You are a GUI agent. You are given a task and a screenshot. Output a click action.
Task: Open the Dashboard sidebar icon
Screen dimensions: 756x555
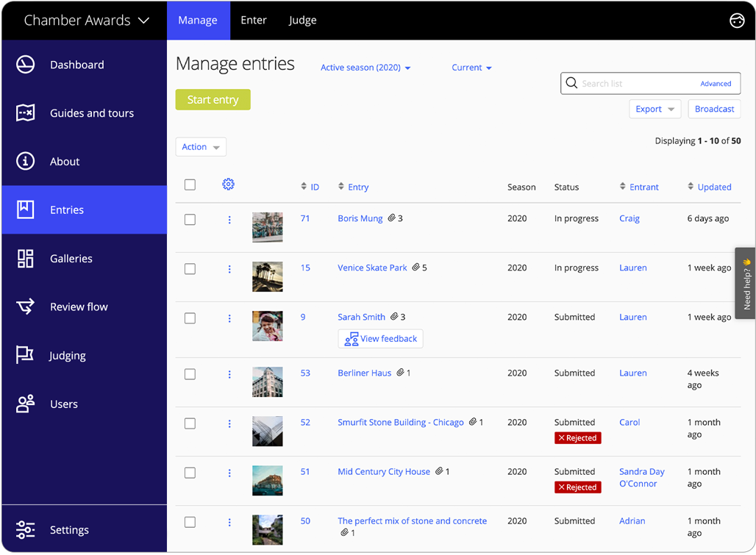pyautogui.click(x=24, y=65)
